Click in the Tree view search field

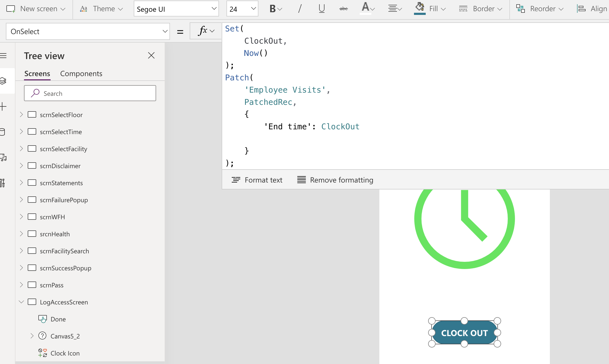(90, 93)
